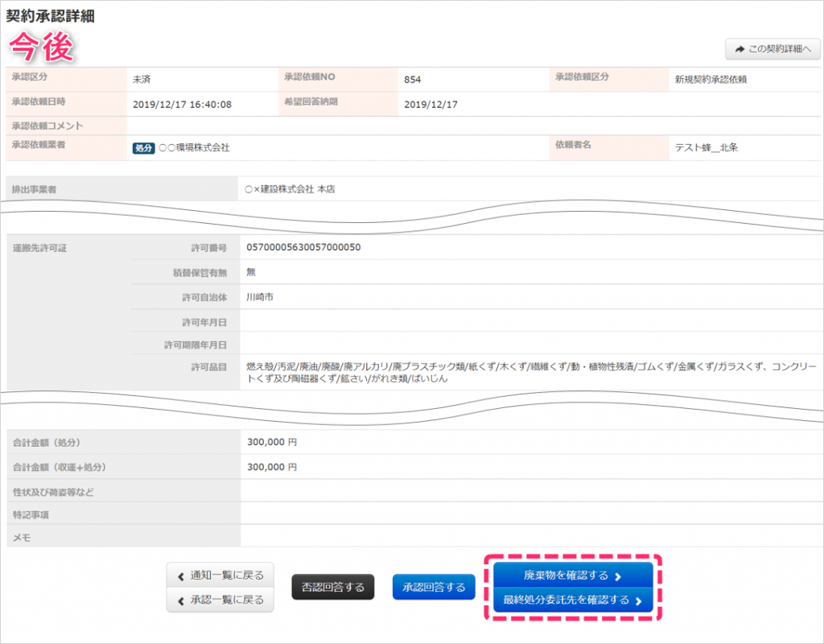Click the left chevron on 通知一覧に戻る
This screenshot has width=824, height=644.
tap(180, 576)
